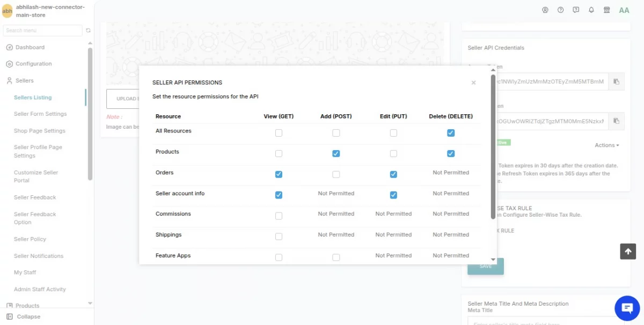Go to My Staff in sidebar
Image resolution: width=644 pixels, height=325 pixels.
pos(25,272)
